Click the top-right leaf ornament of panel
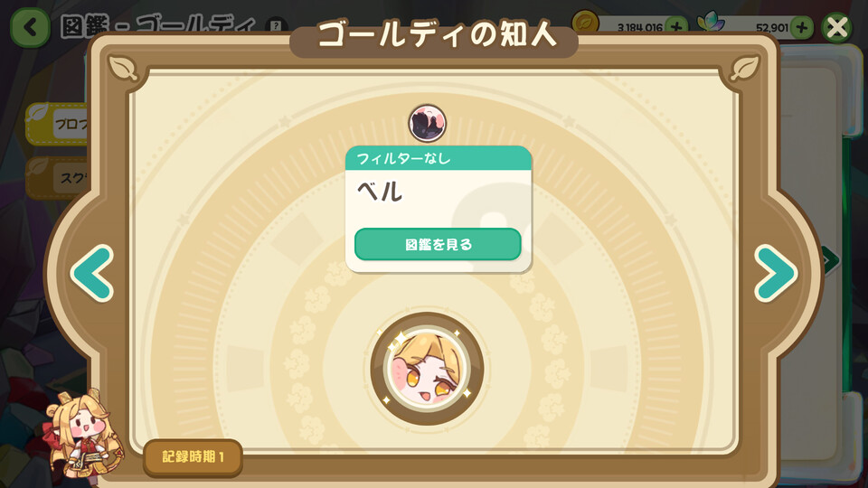868x488 pixels. pos(744,68)
